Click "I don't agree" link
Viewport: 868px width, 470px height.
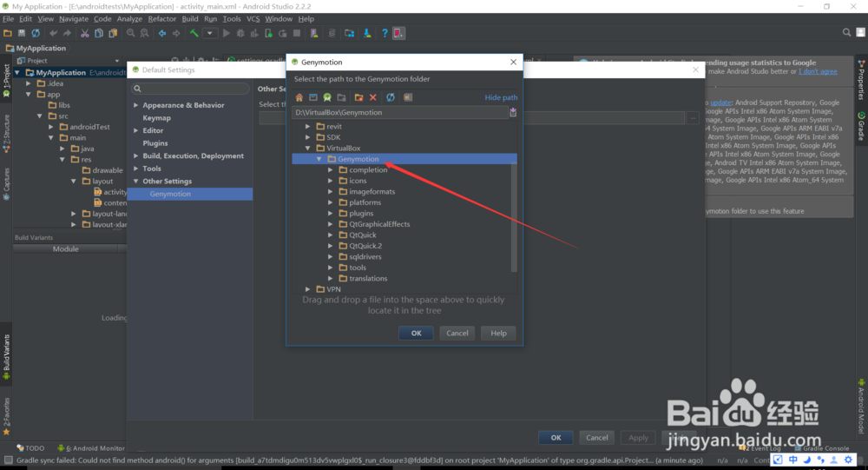click(x=818, y=71)
